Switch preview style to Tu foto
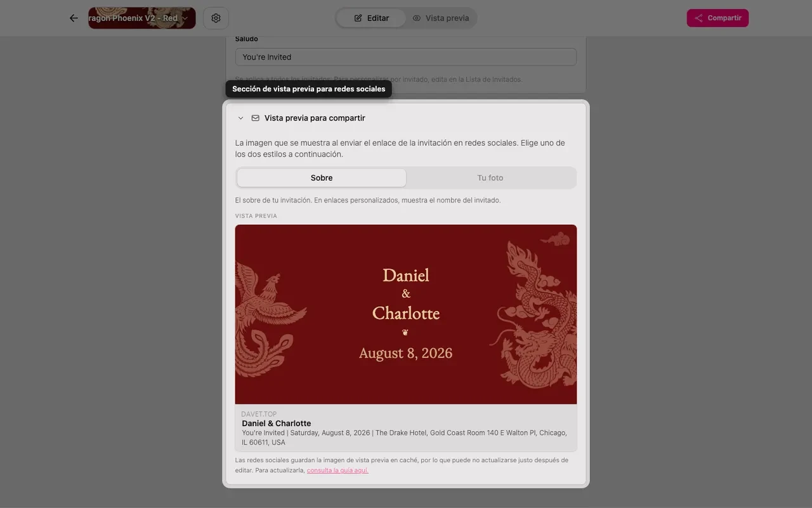Viewport: 812px width, 508px height. coord(490,178)
